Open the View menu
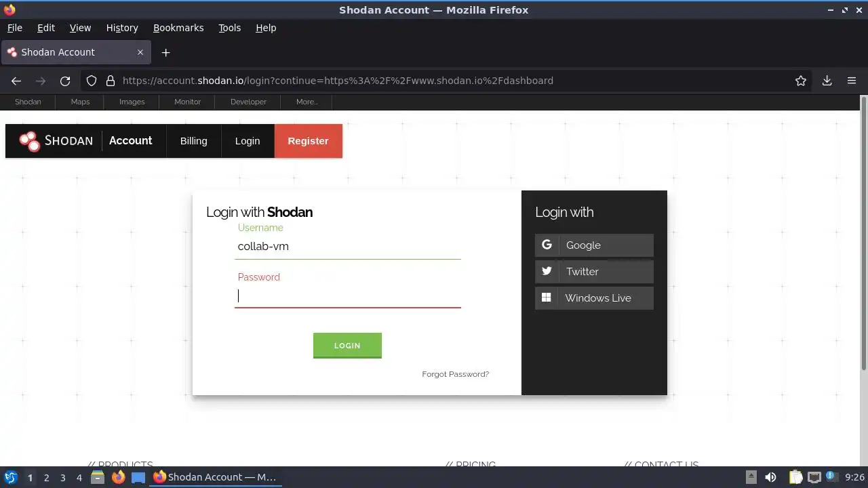Viewport: 868px width, 488px height. 80,28
